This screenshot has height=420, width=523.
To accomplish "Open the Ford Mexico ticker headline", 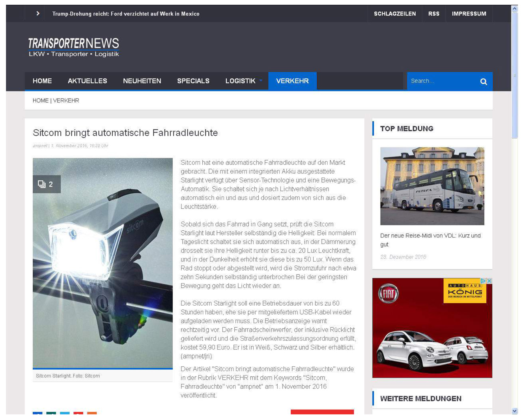I will pyautogui.click(x=126, y=14).
